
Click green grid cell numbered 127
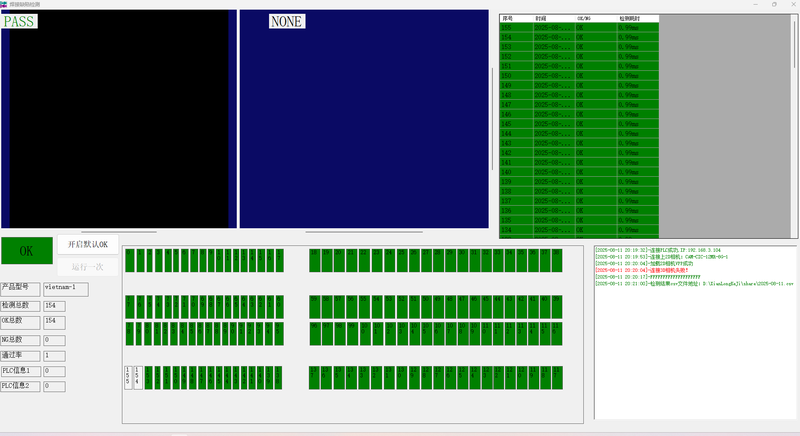tap(439, 378)
